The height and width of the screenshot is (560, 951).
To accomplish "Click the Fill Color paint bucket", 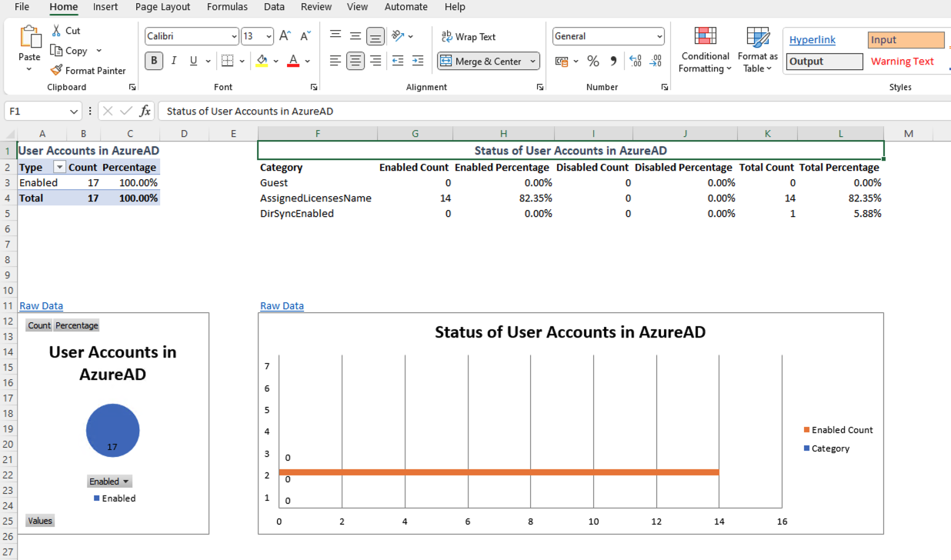I will 262,61.
